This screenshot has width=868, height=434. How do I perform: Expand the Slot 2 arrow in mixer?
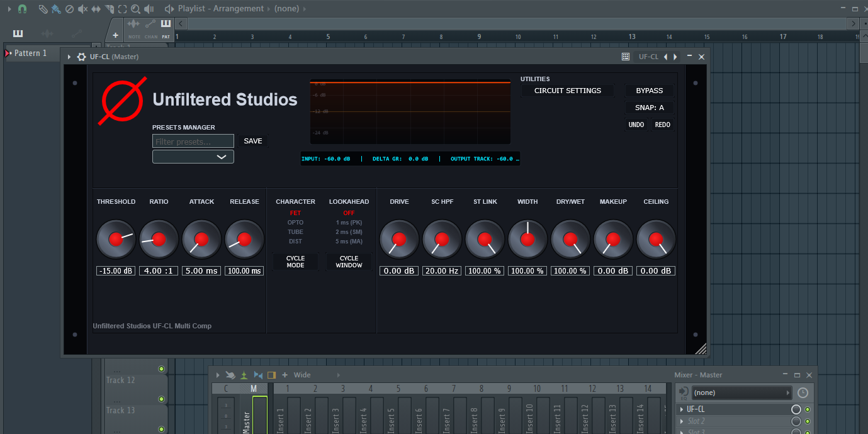[x=682, y=421]
